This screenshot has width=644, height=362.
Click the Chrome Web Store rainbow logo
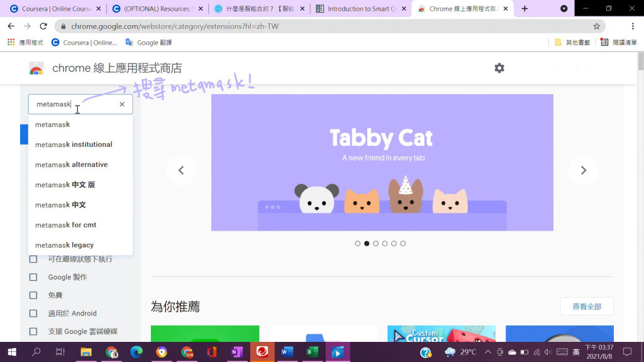[x=36, y=68]
